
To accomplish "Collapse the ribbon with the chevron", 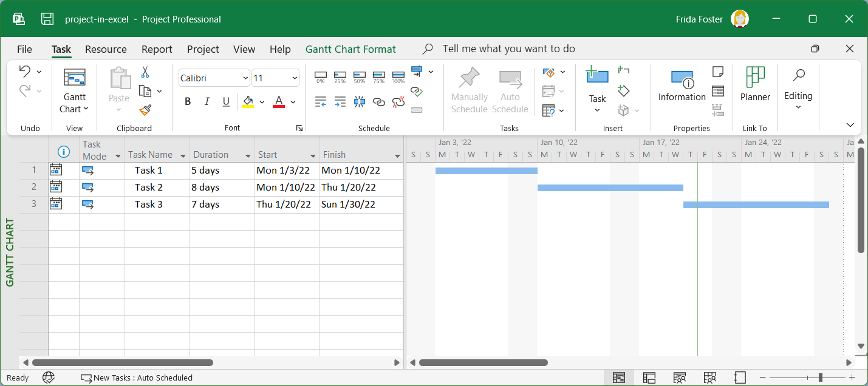I will pyautogui.click(x=850, y=125).
